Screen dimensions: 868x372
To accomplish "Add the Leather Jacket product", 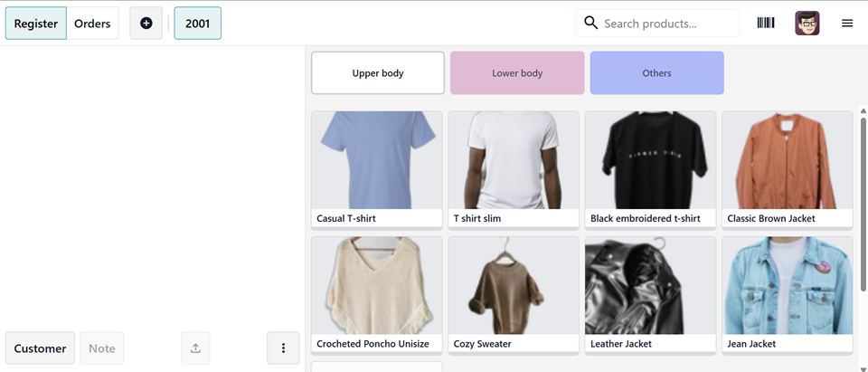I will (650, 295).
